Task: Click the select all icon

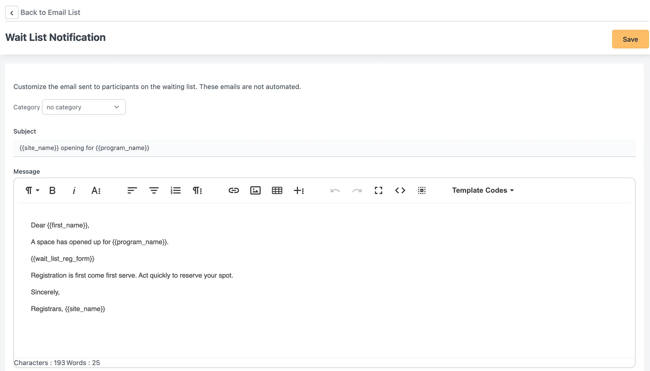Action: 422,190
